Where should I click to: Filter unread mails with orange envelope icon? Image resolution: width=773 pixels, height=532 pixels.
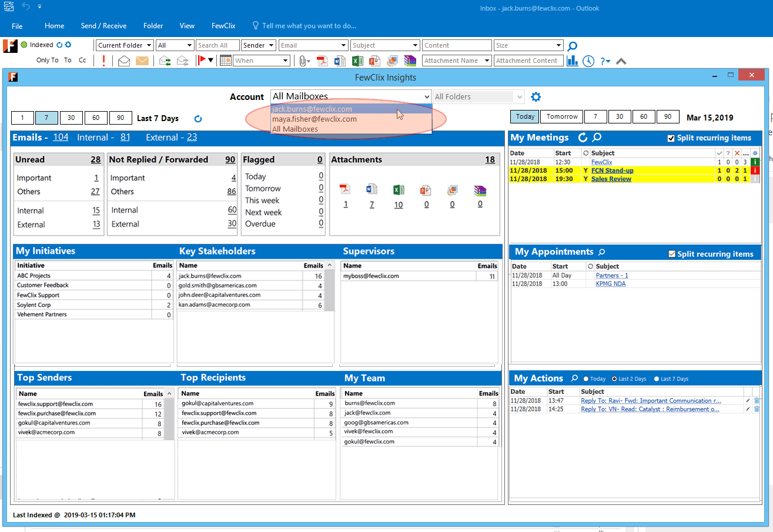142,61
